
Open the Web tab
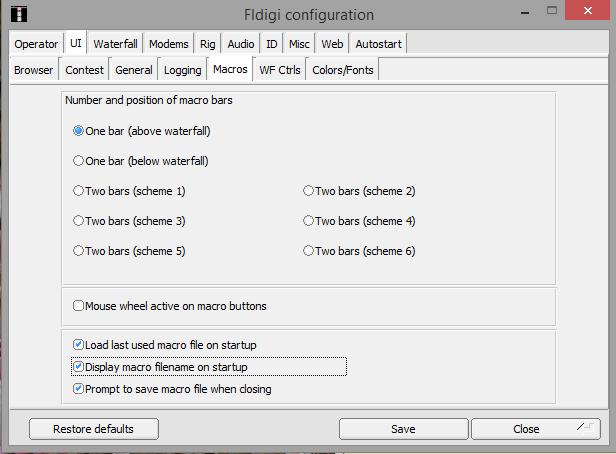[x=332, y=44]
